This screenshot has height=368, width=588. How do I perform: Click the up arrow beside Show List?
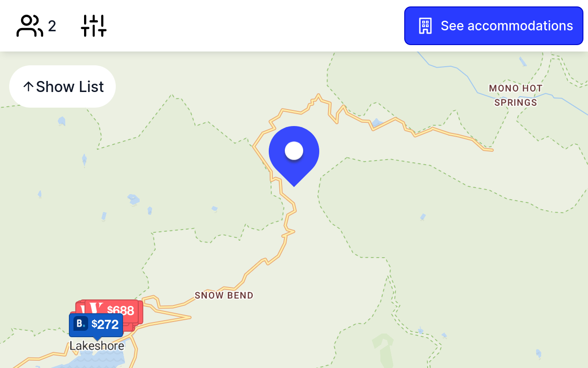click(28, 86)
